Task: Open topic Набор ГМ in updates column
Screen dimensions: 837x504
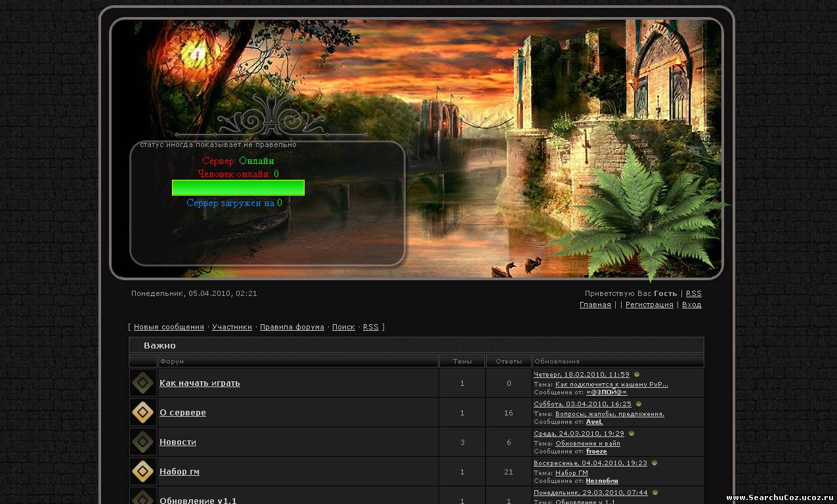Action: (572, 473)
